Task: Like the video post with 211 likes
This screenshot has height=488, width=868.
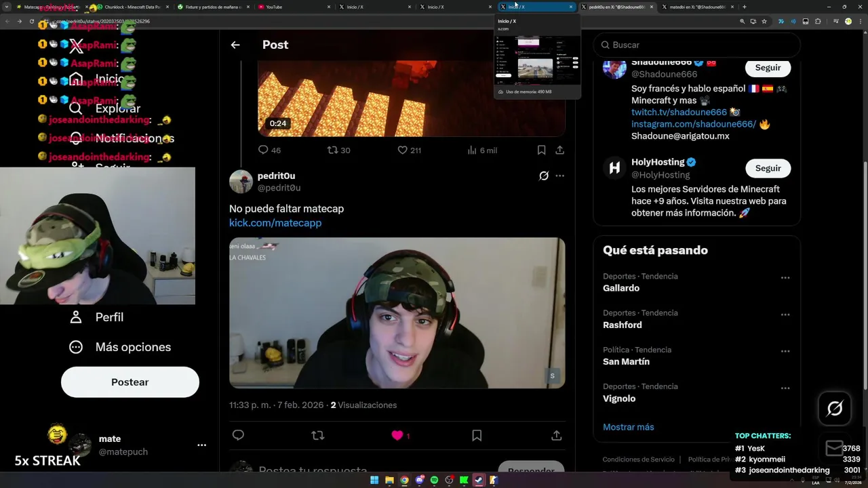Action: 409,150
